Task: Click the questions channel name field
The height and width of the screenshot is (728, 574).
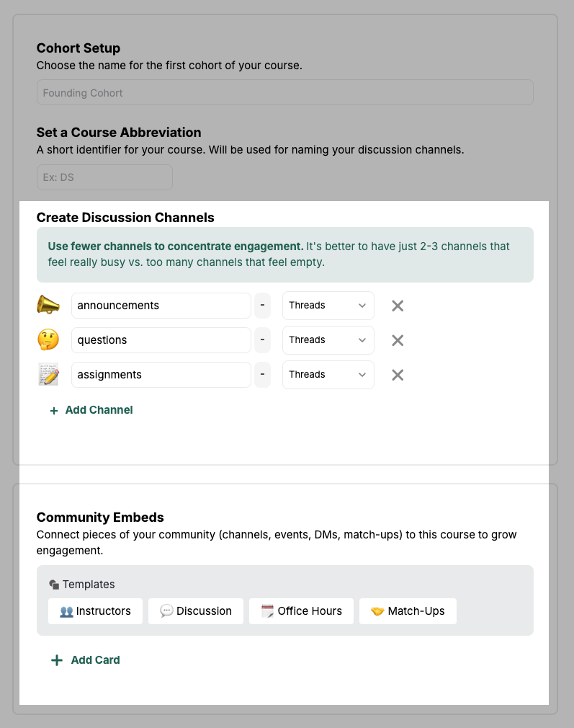Action: 161,340
